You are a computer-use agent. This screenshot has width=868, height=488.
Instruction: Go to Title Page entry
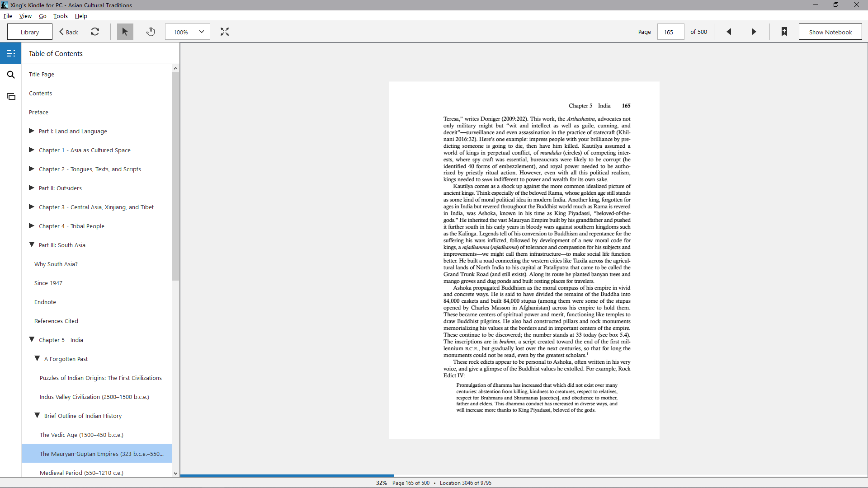[42, 74]
